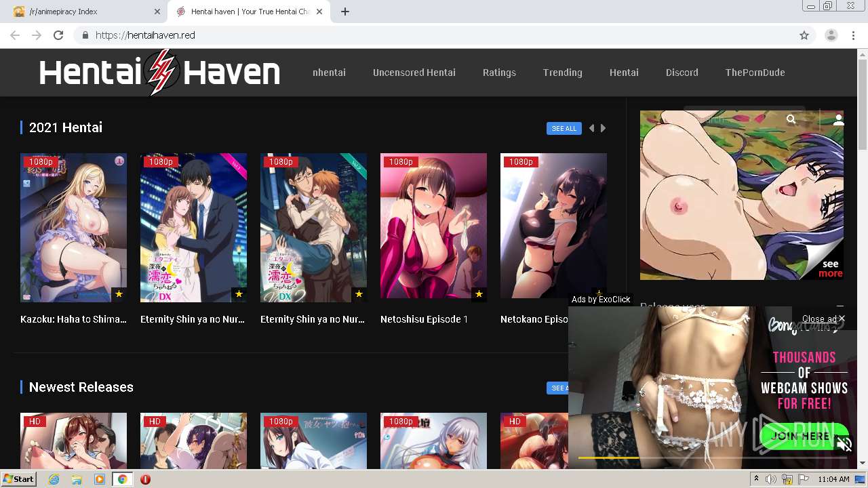This screenshot has width=868, height=488.
Task: Click the JOIN HERE ad button
Action: [804, 436]
